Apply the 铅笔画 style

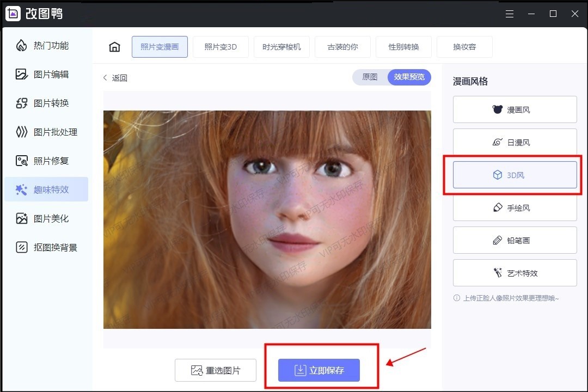(514, 240)
